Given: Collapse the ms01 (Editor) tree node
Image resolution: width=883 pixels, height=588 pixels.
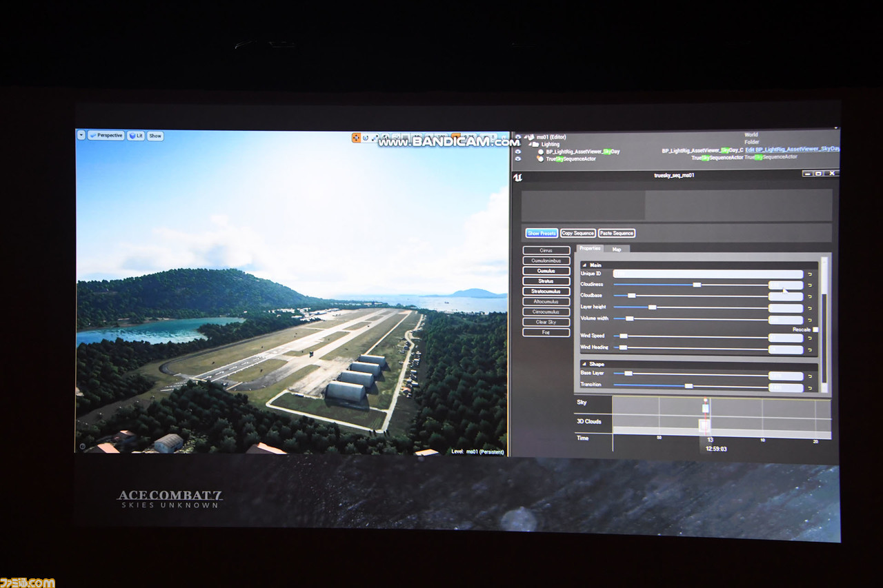Looking at the screenshot, I should coord(526,136).
